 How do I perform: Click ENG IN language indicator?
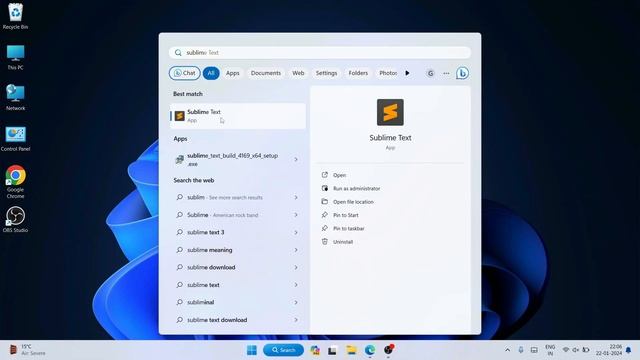point(550,350)
